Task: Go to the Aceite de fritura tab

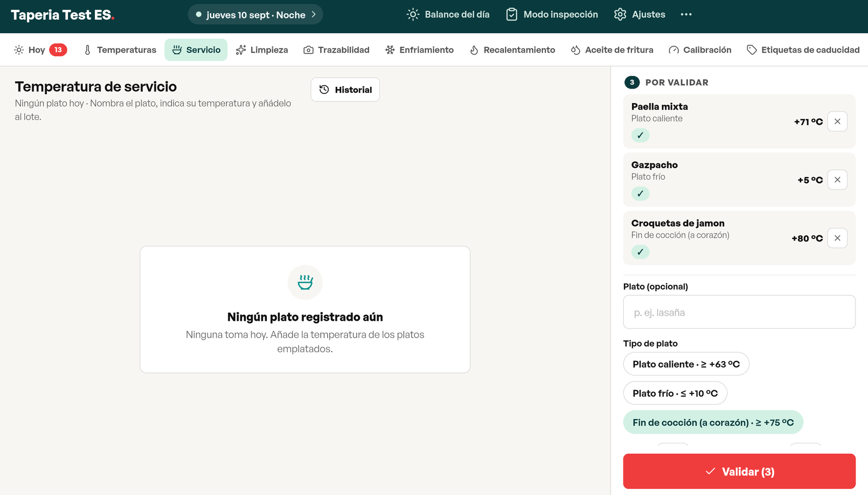Action: (612, 50)
